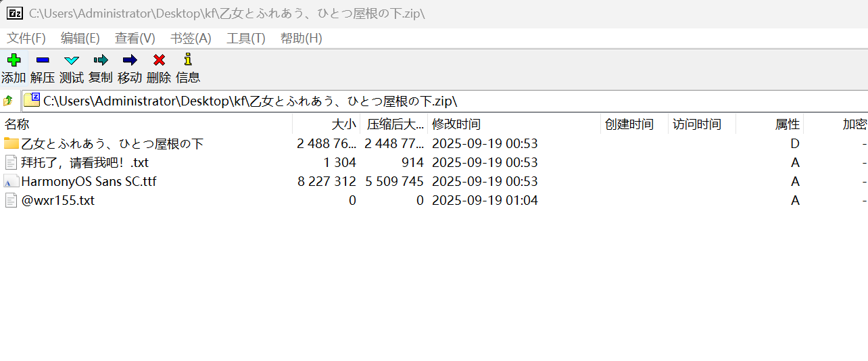Run Test (测试) archive toolbar icon
Screen dimensions: 868x361
pos(72,61)
